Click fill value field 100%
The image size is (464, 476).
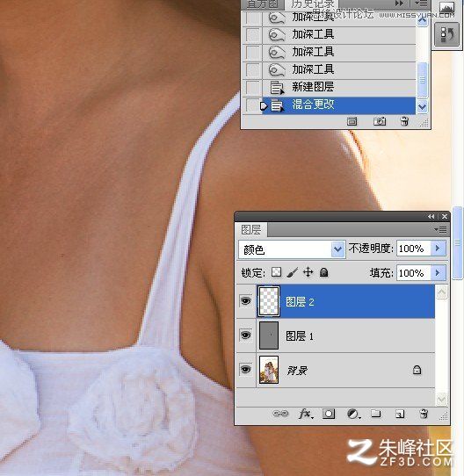tap(414, 272)
